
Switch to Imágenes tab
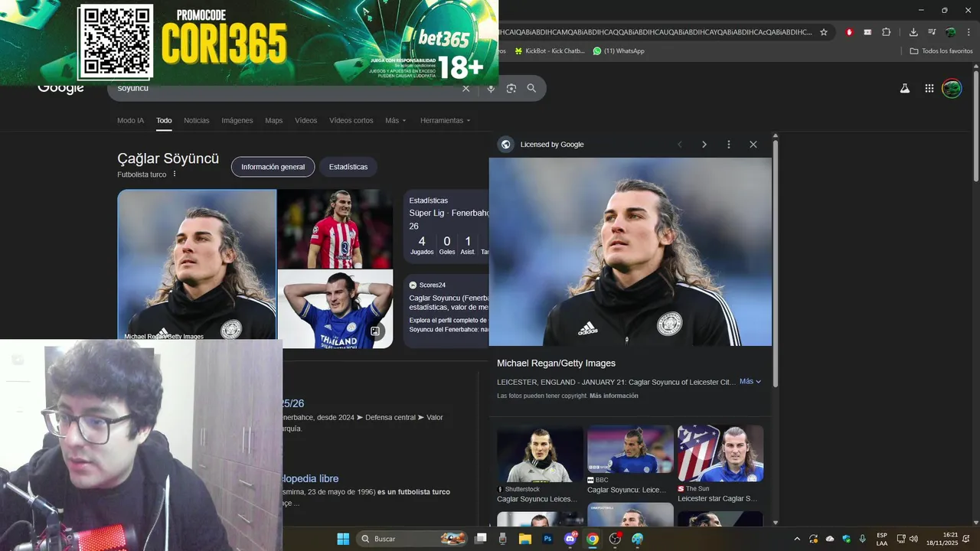coord(237,121)
